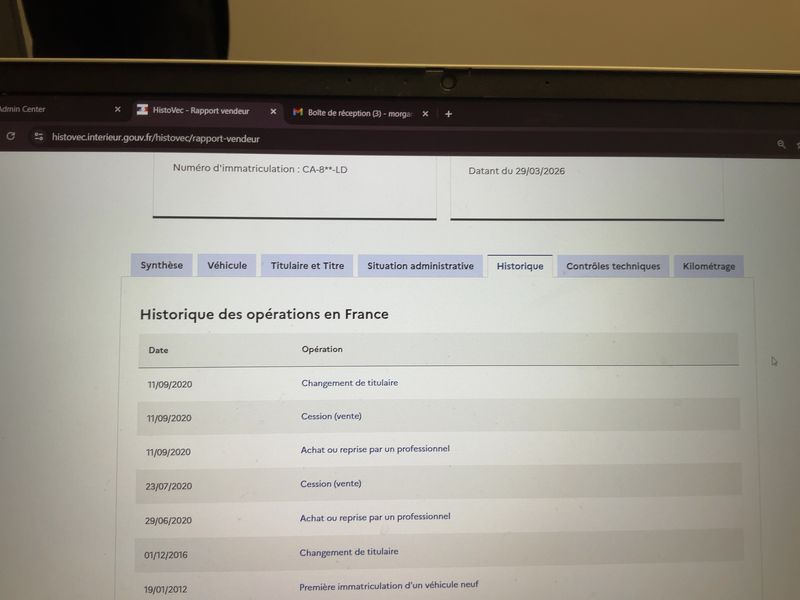800x600 pixels.
Task: Click the Datant du 29/03/2026 text
Action: pos(516,171)
